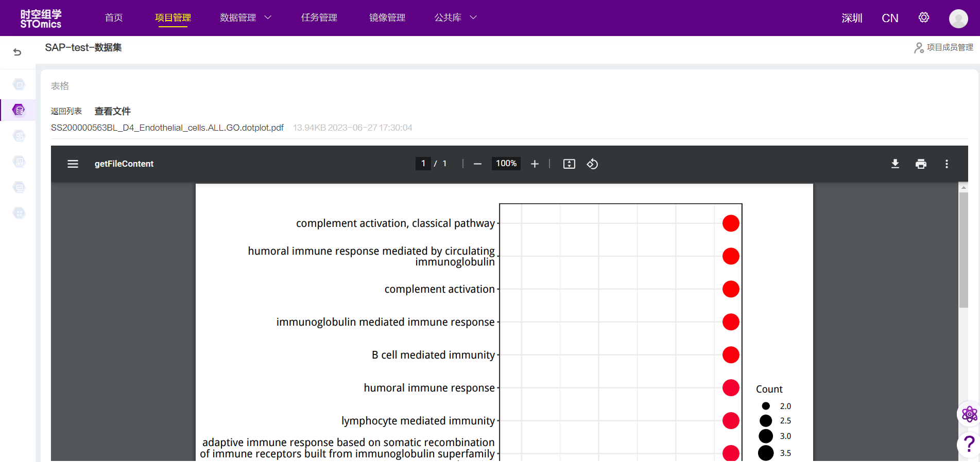Screen dimensions: 980x462
Task: Zoom in on the PDF
Action: click(535, 164)
